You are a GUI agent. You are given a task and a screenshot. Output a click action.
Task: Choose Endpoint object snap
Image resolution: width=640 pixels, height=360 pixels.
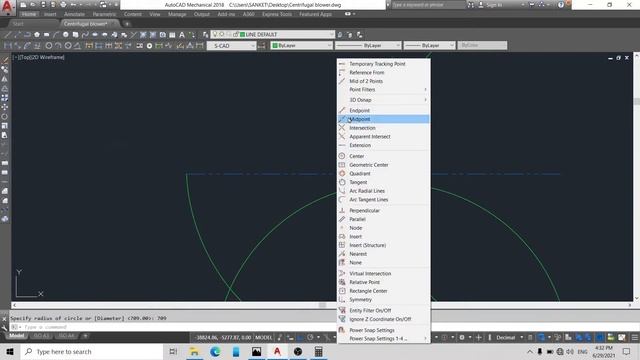(x=383, y=111)
